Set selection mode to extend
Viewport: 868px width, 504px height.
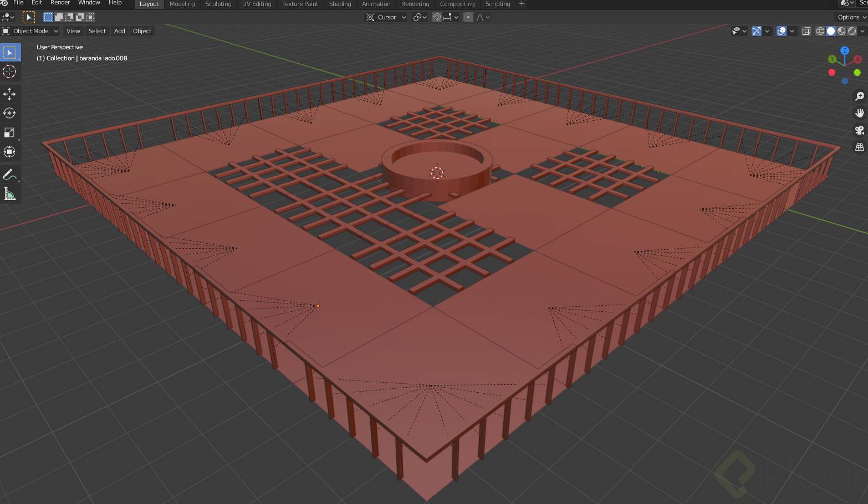(x=59, y=17)
